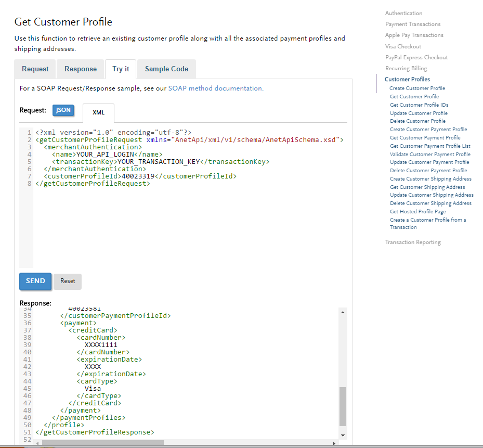Navigate to Get Hosted Profile Page
The height and width of the screenshot is (448, 483).
coord(417,211)
